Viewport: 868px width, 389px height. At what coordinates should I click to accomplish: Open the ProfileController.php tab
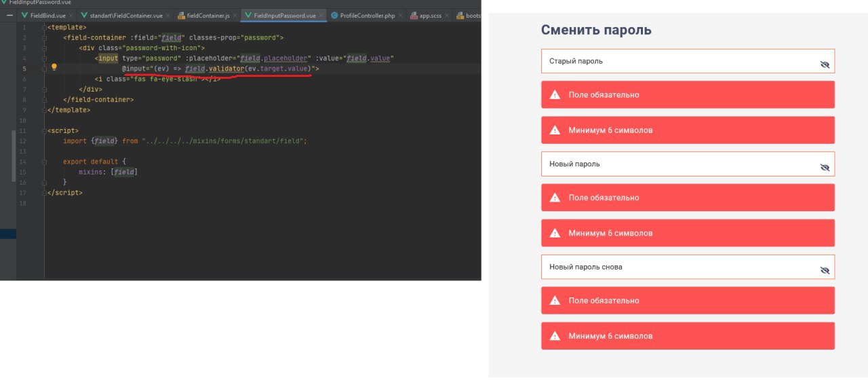point(367,15)
